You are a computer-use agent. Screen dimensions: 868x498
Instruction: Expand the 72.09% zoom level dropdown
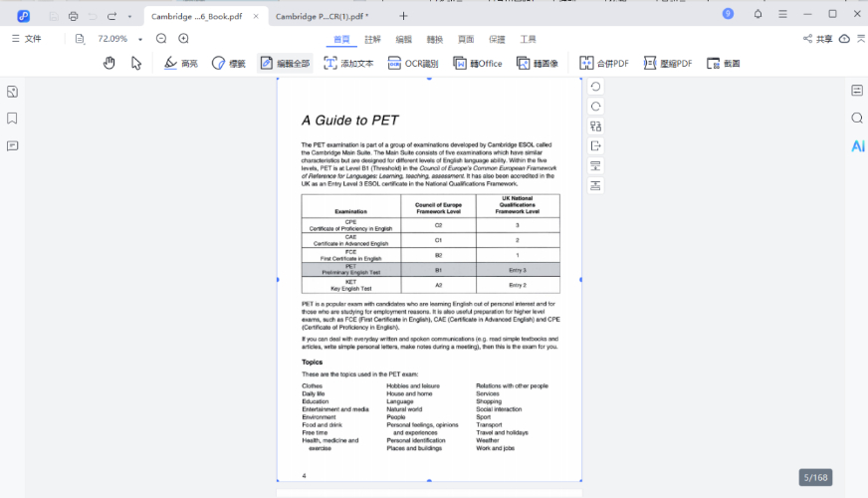tap(140, 39)
